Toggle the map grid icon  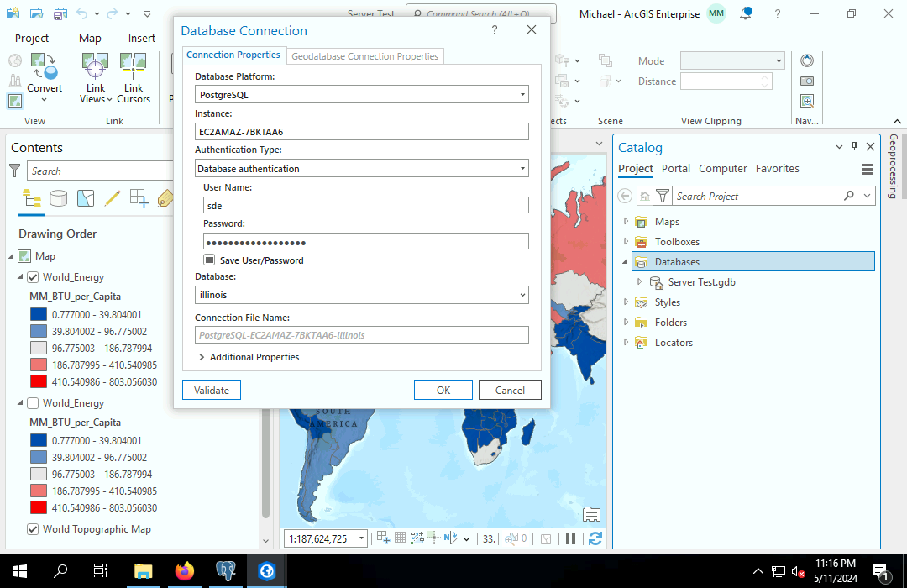(400, 538)
